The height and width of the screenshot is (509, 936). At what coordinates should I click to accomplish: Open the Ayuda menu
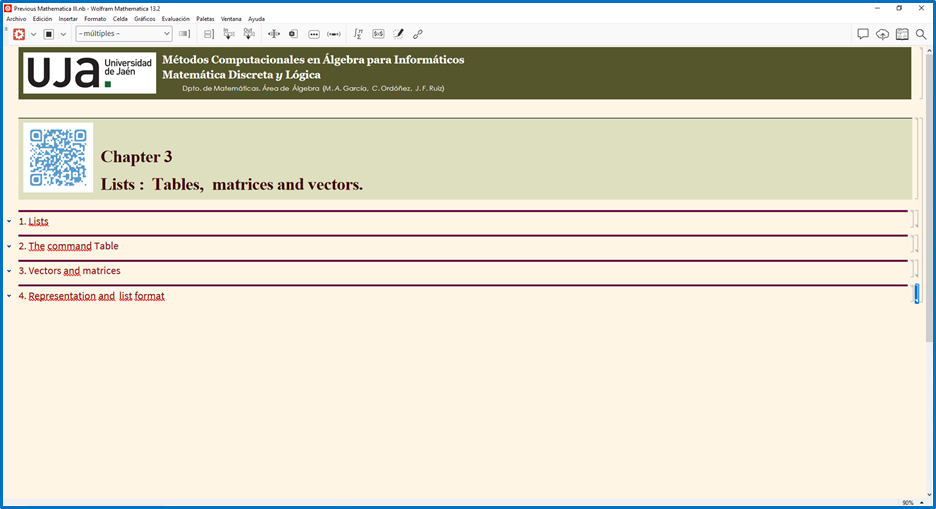point(256,19)
